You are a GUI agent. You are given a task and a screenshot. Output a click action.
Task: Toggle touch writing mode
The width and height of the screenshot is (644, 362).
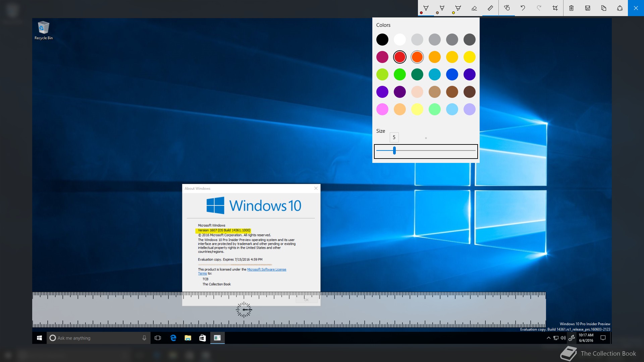click(x=507, y=8)
